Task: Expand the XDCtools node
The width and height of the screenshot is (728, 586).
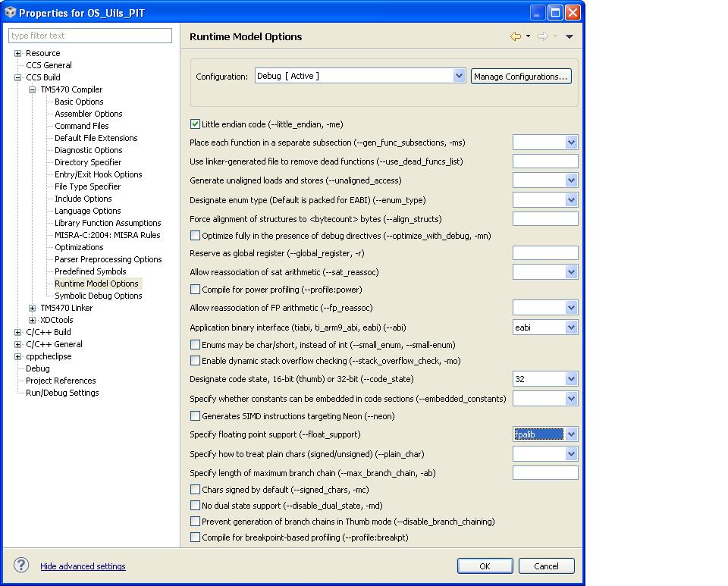Action: tap(32, 320)
